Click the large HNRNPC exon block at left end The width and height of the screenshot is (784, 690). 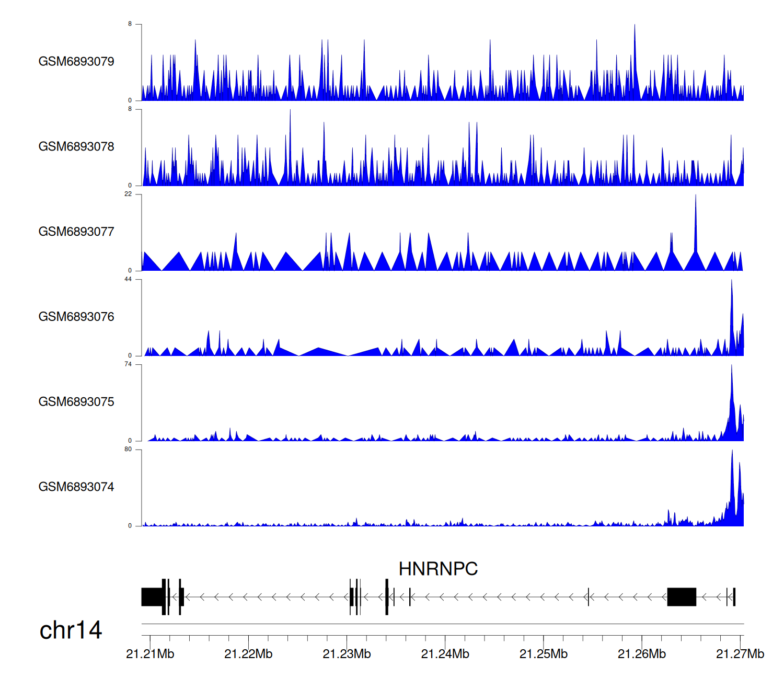click(x=152, y=597)
